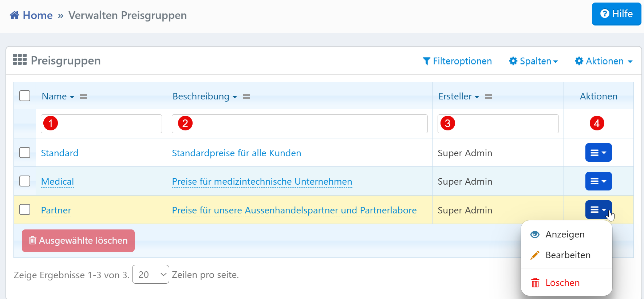The image size is (644, 299).
Task: Open action menu for Standard row
Action: pyautogui.click(x=598, y=153)
